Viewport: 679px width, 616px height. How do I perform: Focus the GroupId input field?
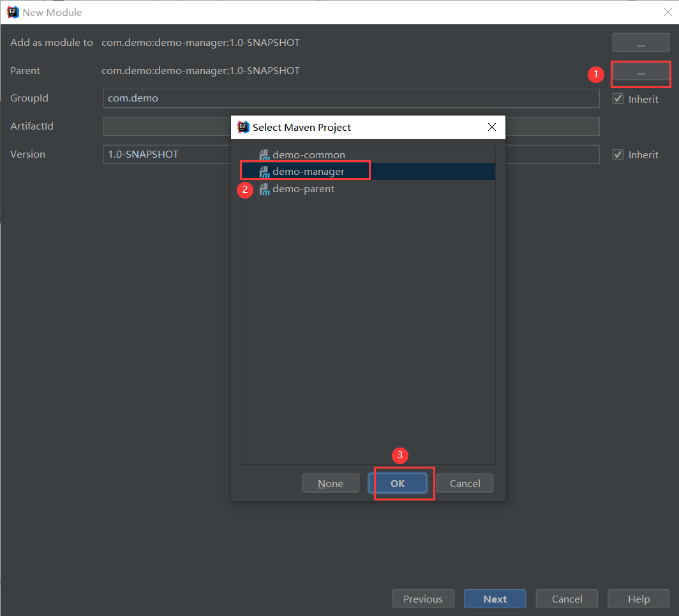[x=351, y=98]
